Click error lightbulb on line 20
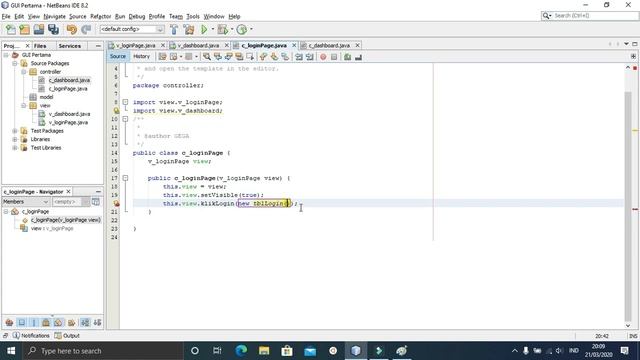This screenshot has height=360, width=640. [x=116, y=203]
